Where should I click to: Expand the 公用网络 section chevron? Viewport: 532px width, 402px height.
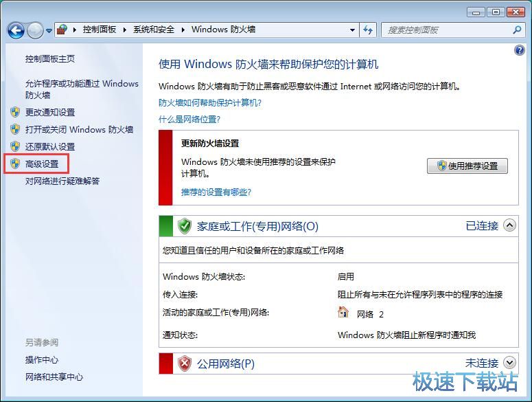pos(509,363)
